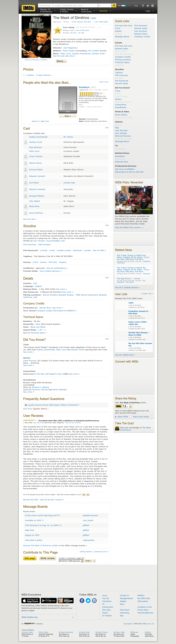This screenshot has height=644, width=176.
Task: Open Photo Gallery in sidebar
Action: pyautogui.click(x=121, y=115)
